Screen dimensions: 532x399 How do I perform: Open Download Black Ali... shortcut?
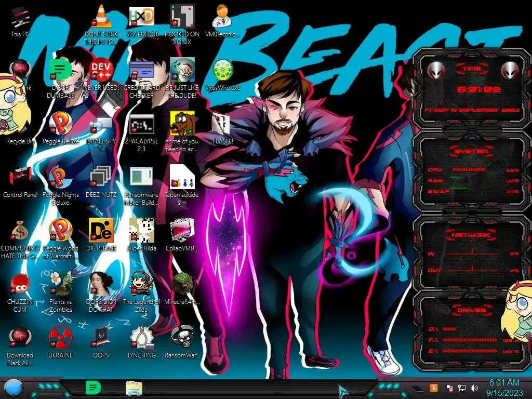(20, 346)
